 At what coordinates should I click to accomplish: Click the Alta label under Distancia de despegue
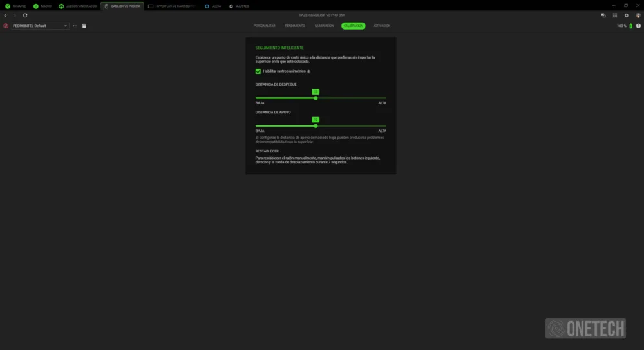click(382, 103)
